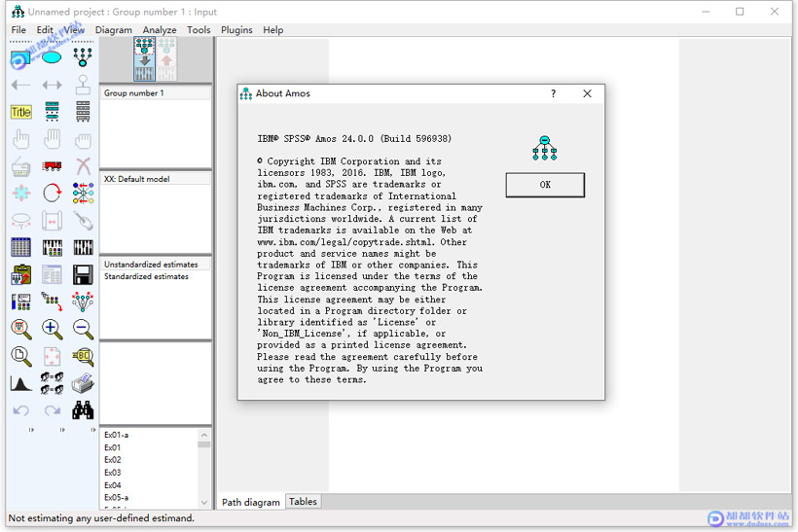Open the File menu
798x532 pixels.
click(18, 30)
